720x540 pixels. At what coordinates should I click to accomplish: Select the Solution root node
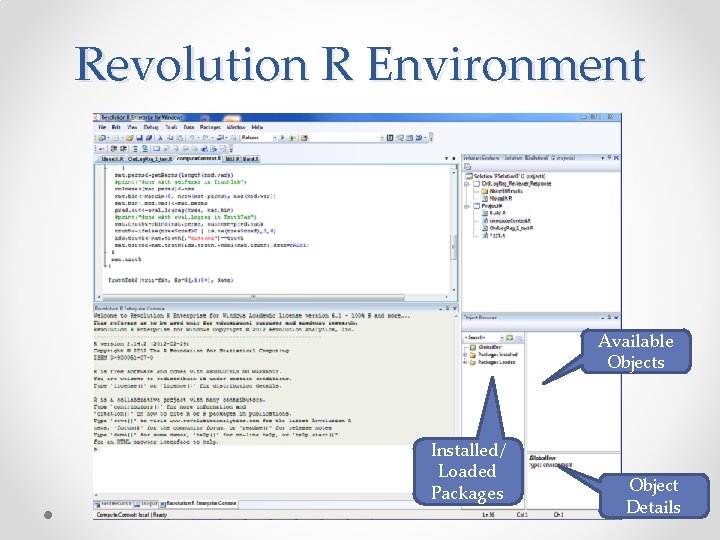[x=505, y=176]
